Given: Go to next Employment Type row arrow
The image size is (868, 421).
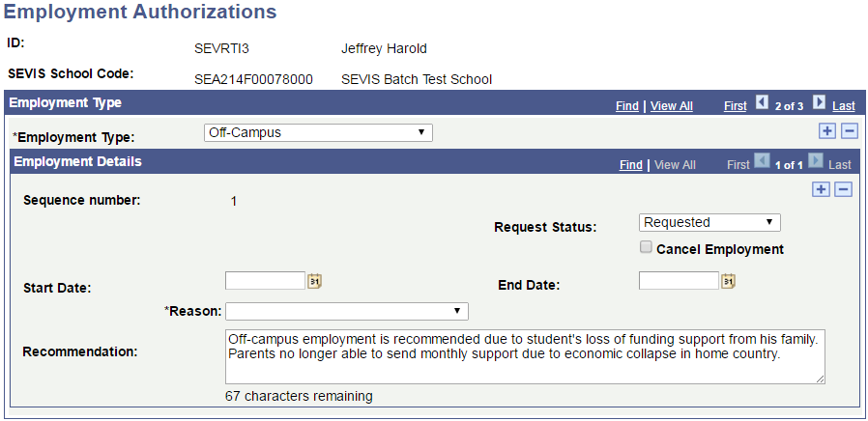Looking at the screenshot, I should (819, 102).
